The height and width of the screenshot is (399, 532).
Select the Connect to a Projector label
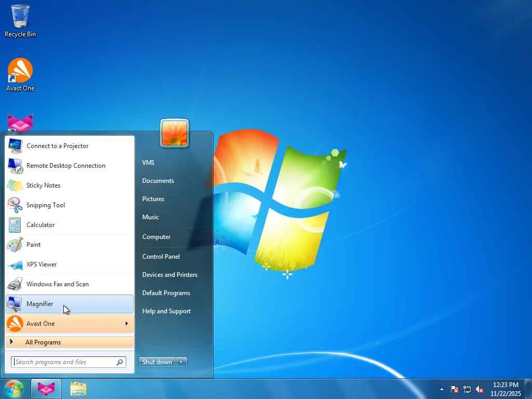point(57,146)
